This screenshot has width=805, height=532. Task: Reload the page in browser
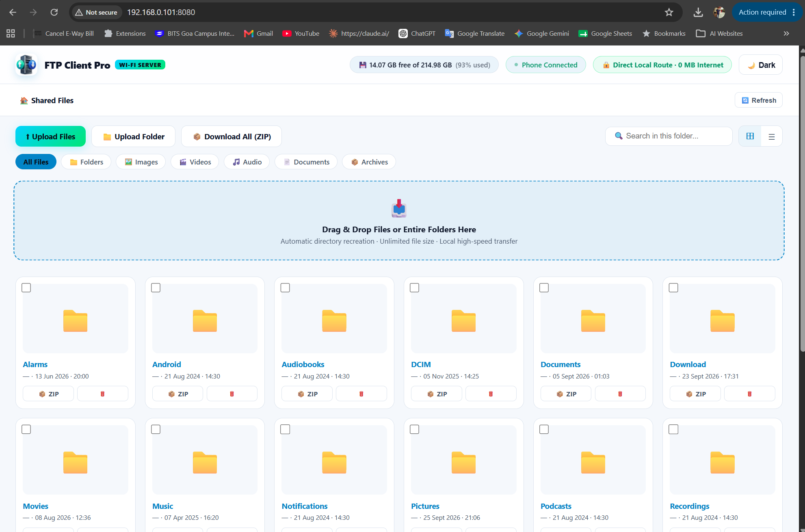[54, 12]
